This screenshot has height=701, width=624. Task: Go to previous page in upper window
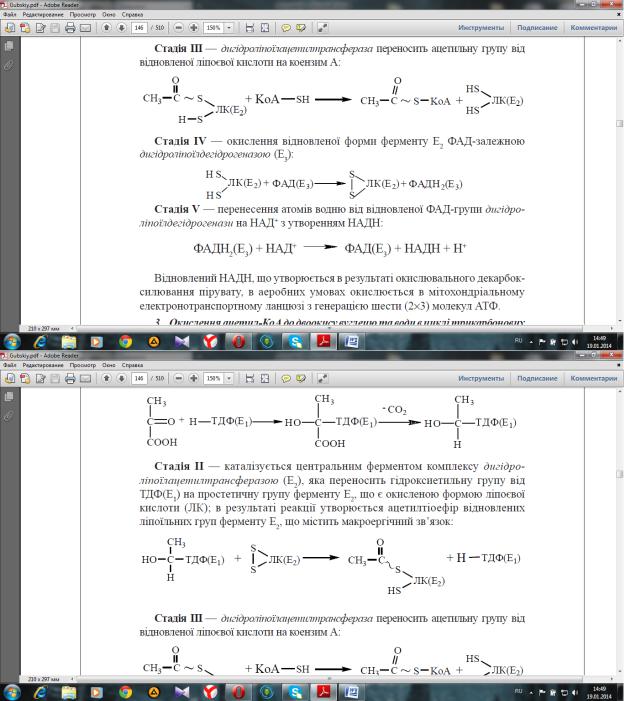106,28
